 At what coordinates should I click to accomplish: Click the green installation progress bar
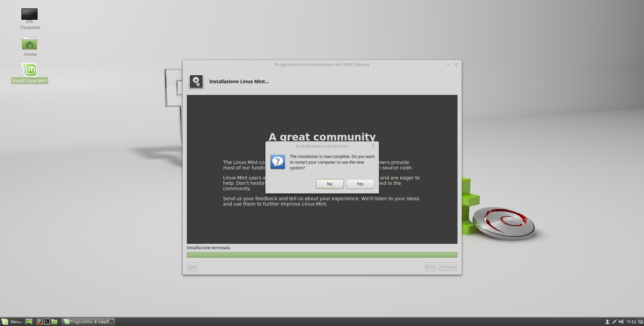322,255
